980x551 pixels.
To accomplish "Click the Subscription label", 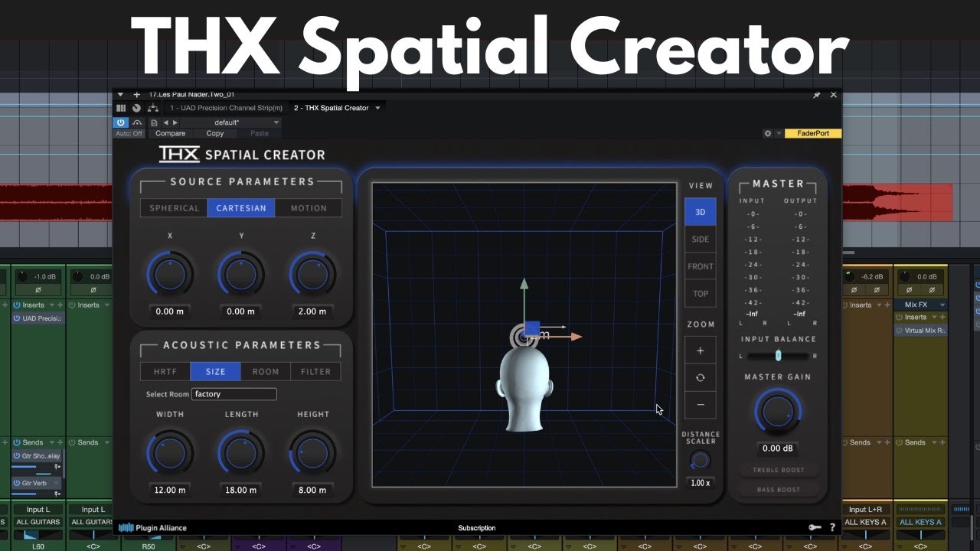I will [x=476, y=527].
